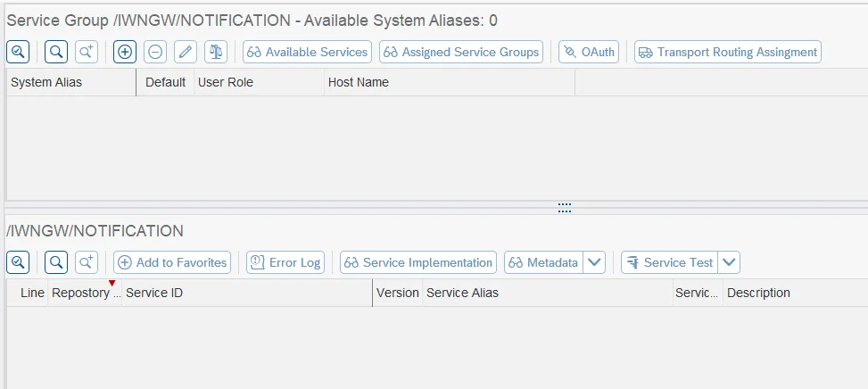Open Assigned Service Groups

pyautogui.click(x=461, y=52)
